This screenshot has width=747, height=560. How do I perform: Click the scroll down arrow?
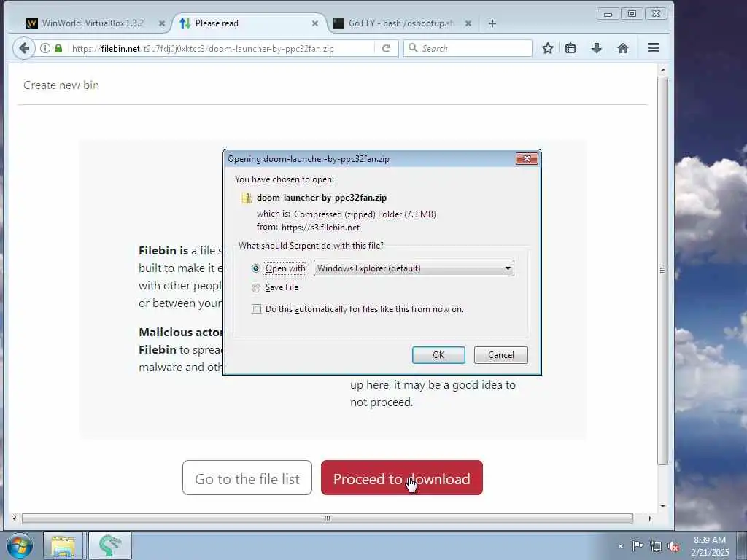[x=662, y=506]
